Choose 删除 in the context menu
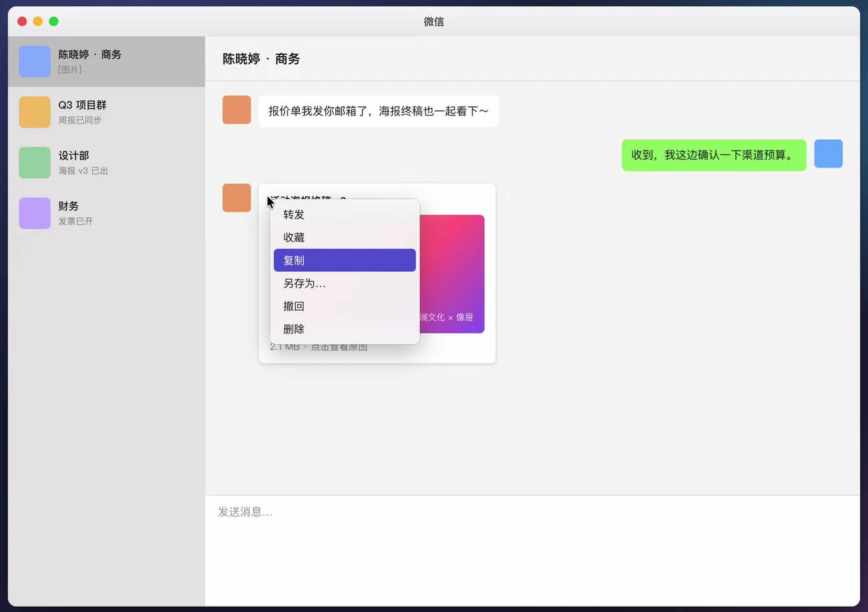This screenshot has height=612, width=868. click(345, 329)
